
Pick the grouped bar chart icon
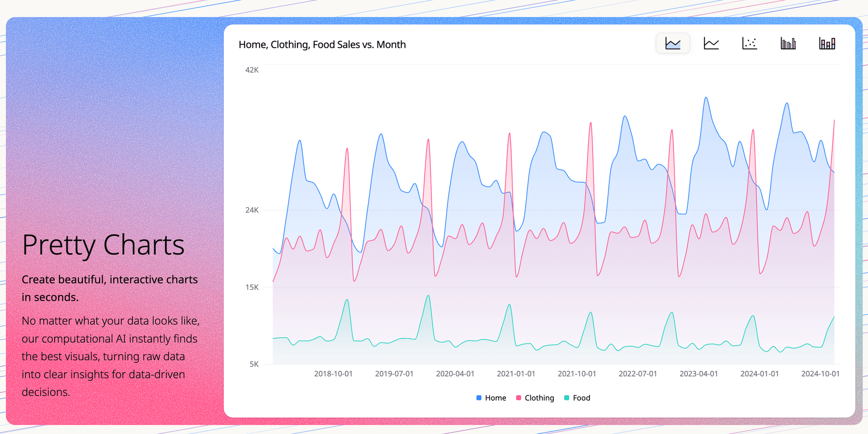click(x=788, y=43)
